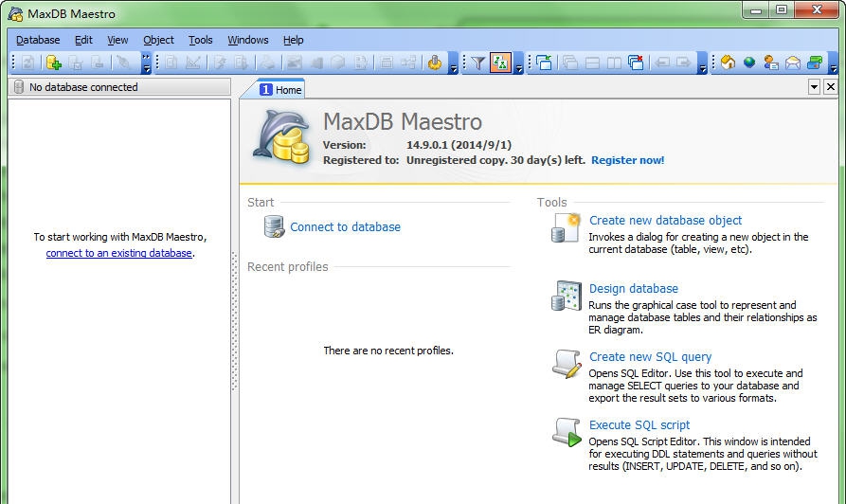Click the Register now! link

pos(628,160)
